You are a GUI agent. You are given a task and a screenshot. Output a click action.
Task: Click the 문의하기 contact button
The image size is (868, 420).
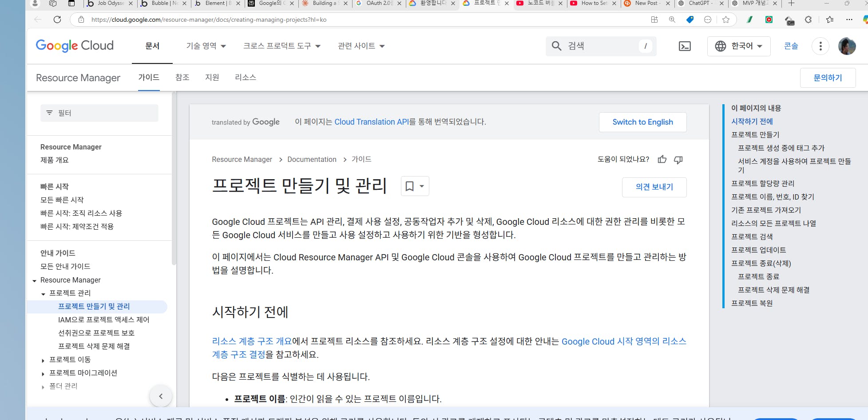828,78
